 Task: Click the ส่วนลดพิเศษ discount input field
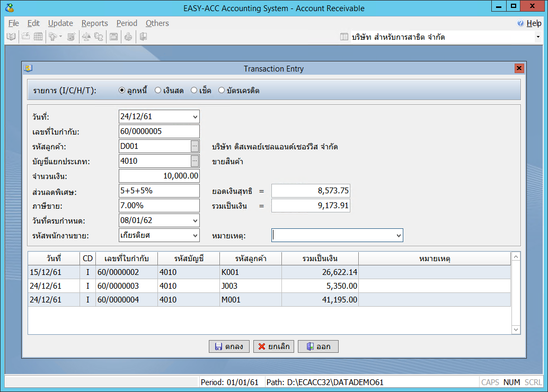(159, 191)
